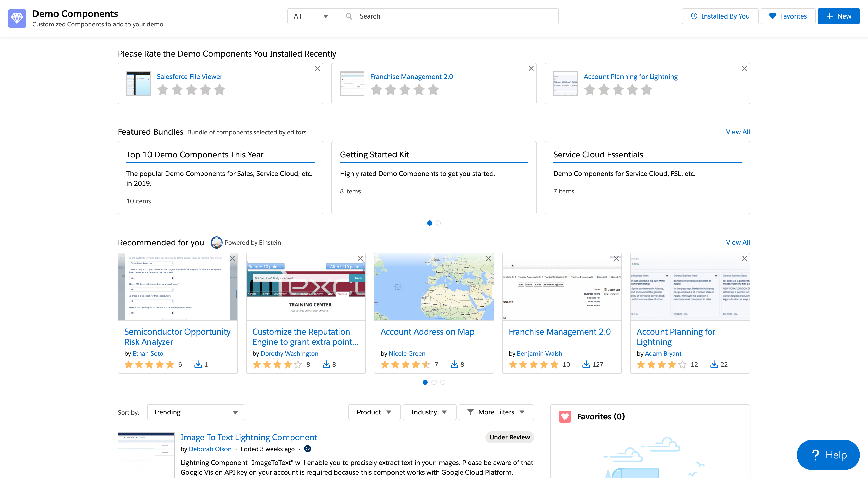
Task: Open author Dorothy Washington profile
Action: (x=289, y=353)
